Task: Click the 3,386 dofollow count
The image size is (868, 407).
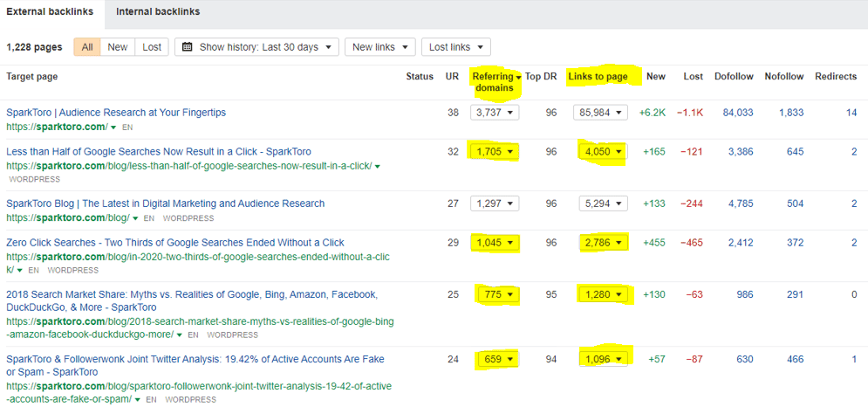Action: [x=741, y=151]
